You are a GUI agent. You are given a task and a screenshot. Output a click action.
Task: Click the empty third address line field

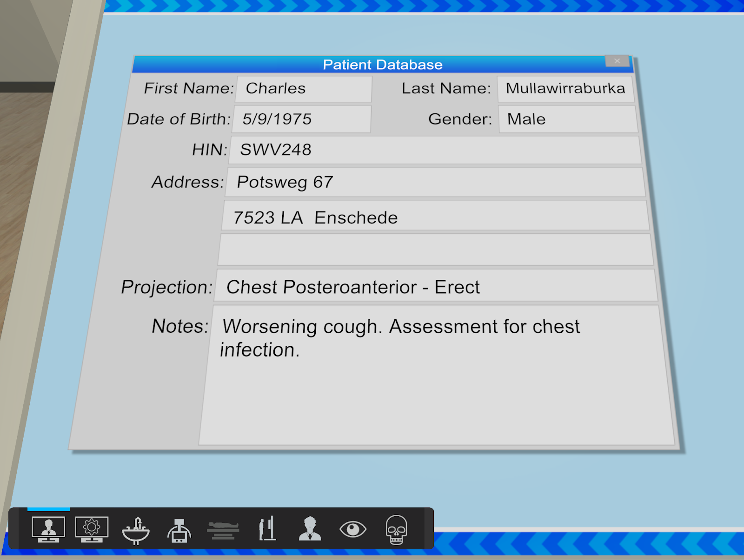(x=436, y=250)
